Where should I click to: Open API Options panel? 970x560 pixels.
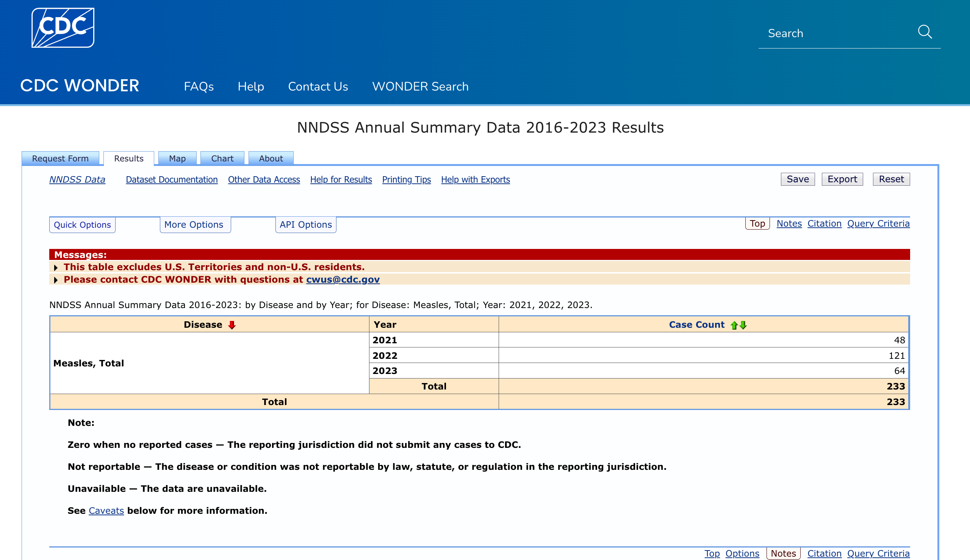(x=306, y=225)
